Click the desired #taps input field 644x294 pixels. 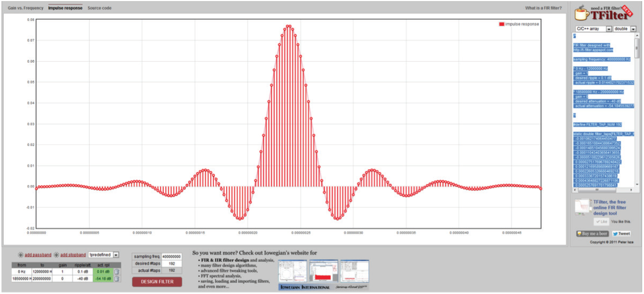tap(172, 264)
